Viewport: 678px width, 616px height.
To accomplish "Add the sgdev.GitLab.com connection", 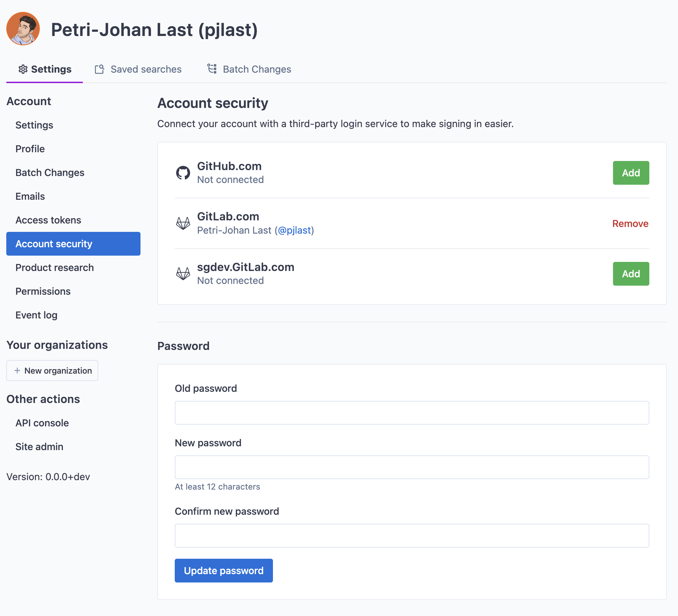I will (x=630, y=274).
